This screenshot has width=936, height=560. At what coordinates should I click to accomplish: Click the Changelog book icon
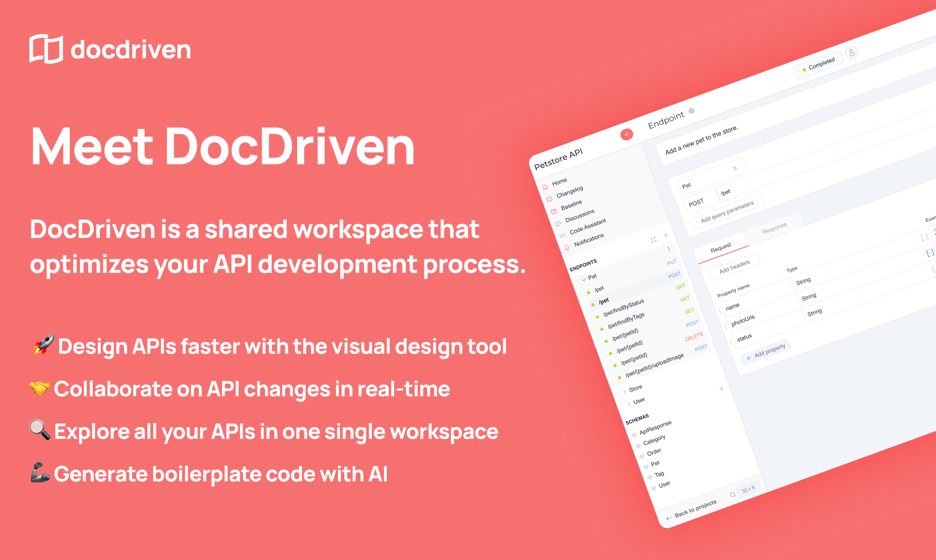click(x=550, y=199)
